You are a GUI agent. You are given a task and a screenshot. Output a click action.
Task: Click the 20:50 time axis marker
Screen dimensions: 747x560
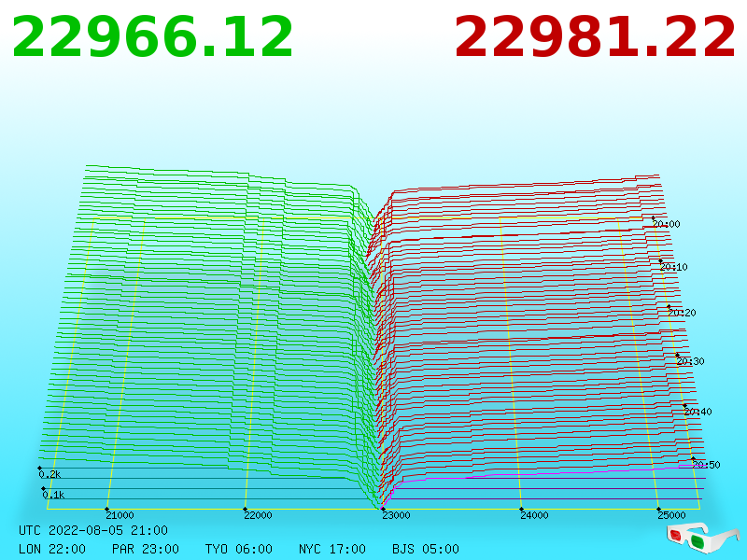[x=706, y=465]
